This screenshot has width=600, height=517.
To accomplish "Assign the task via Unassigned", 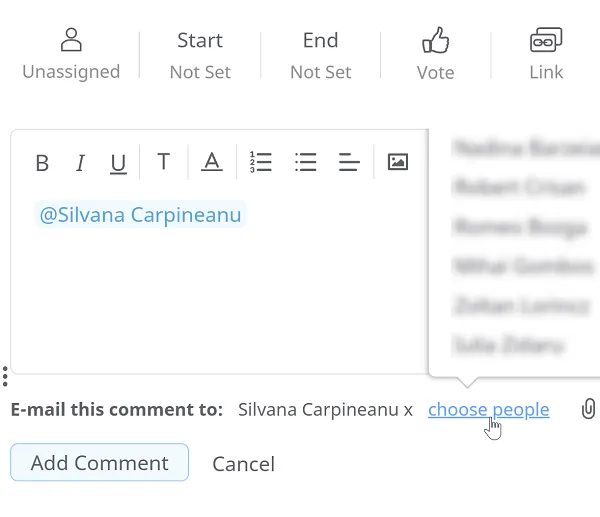I will 71,54.
